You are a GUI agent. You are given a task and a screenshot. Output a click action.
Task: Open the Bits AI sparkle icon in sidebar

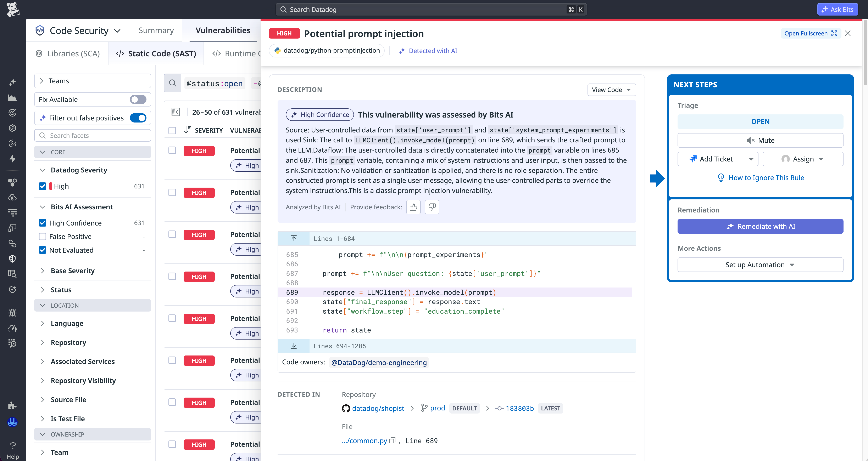pos(12,82)
